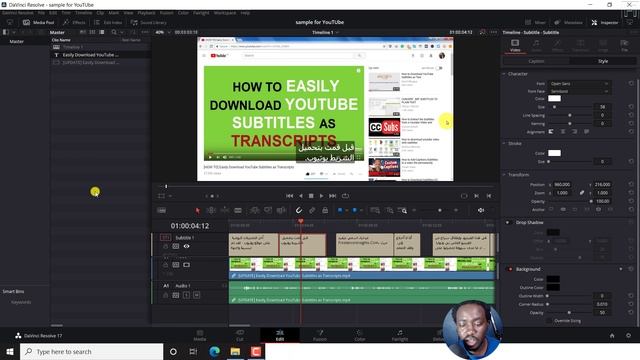Toggle loop playback in viewer
Image resolution: width=640 pixels, height=360 pixels.
(345, 196)
